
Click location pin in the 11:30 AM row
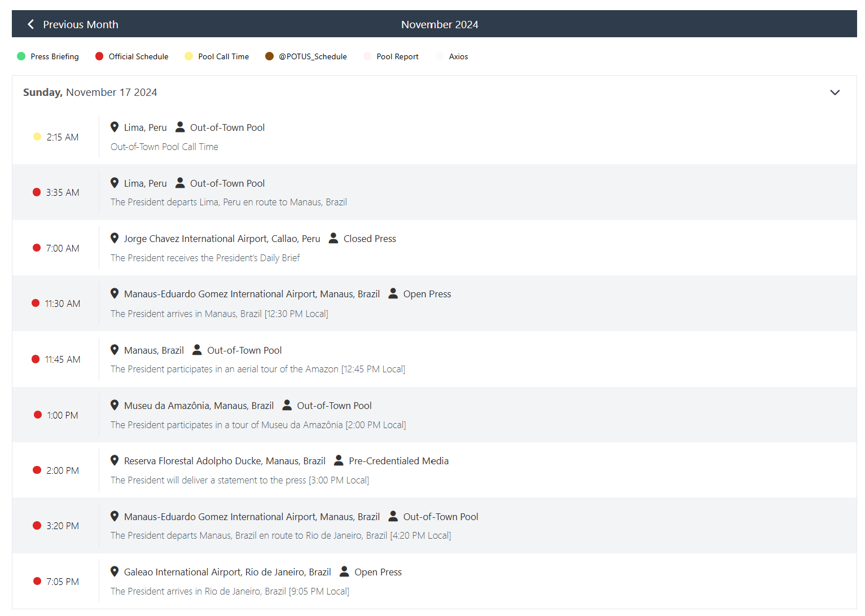pyautogui.click(x=115, y=293)
